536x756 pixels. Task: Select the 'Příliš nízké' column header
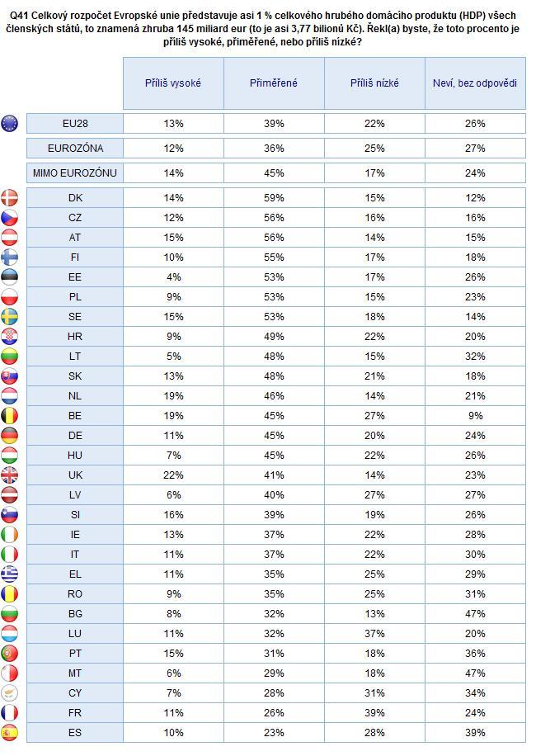[374, 83]
